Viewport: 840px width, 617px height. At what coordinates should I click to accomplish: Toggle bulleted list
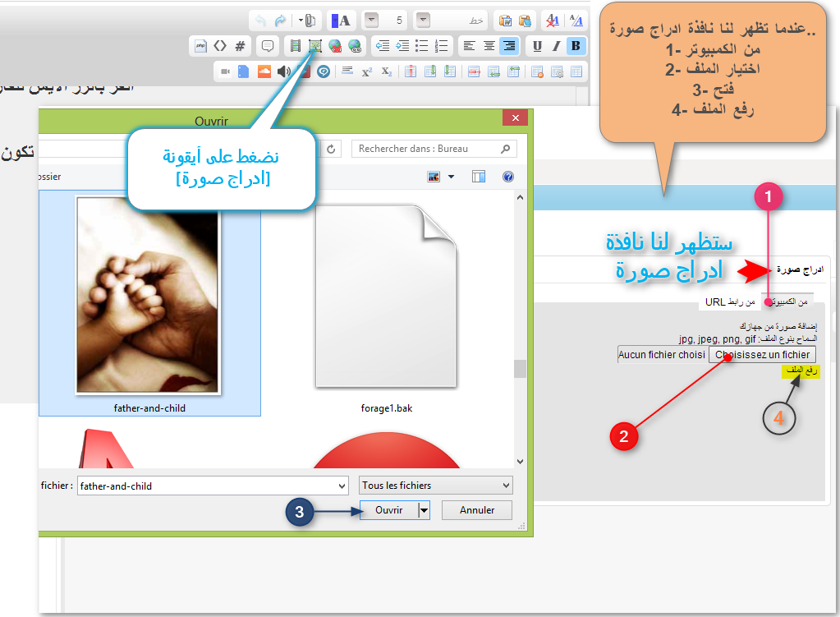point(422,46)
